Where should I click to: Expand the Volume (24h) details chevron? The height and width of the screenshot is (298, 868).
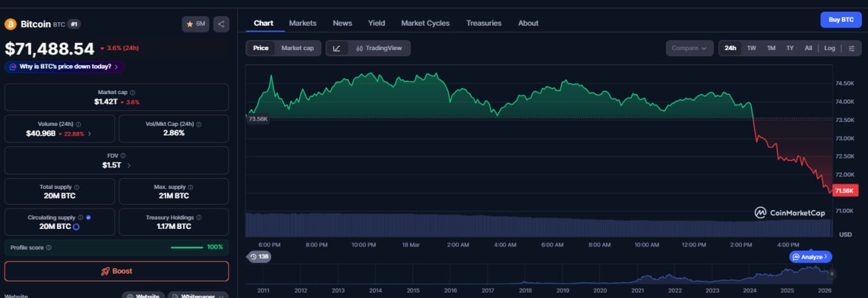tap(90, 134)
